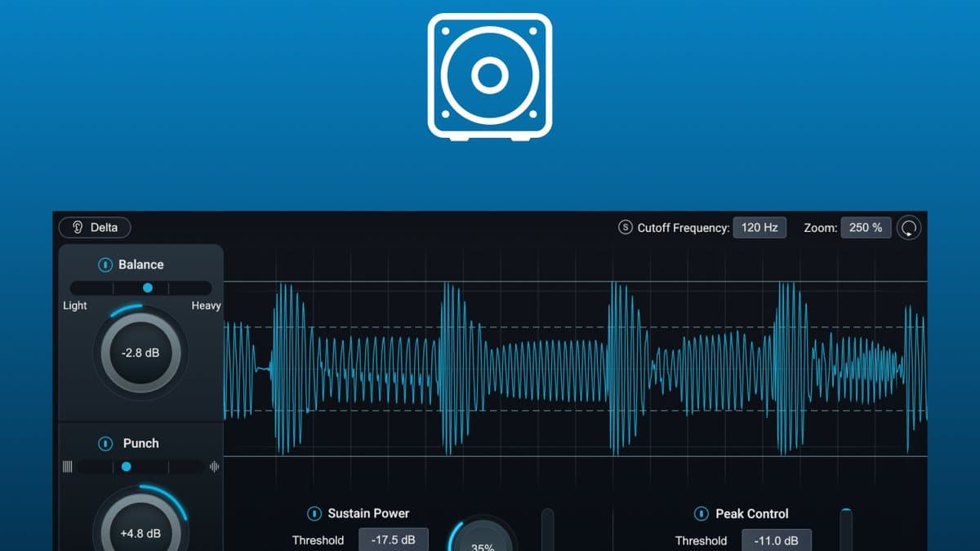Click the Delta listen button

pyautogui.click(x=95, y=228)
